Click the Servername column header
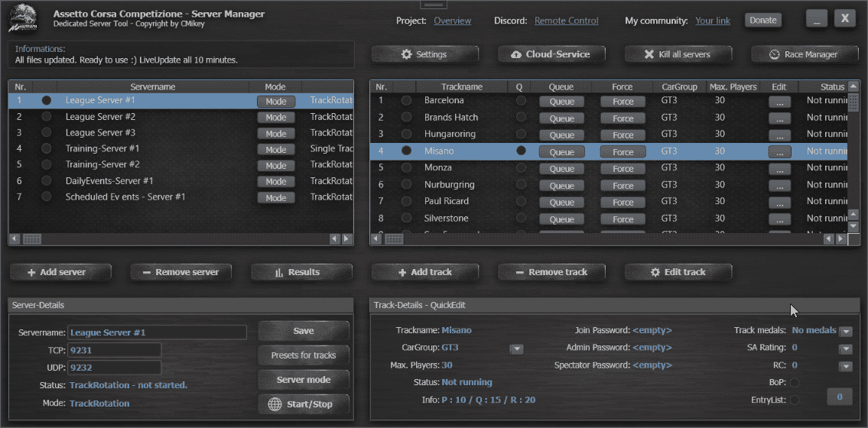Image resolution: width=868 pixels, height=428 pixels. coord(153,87)
